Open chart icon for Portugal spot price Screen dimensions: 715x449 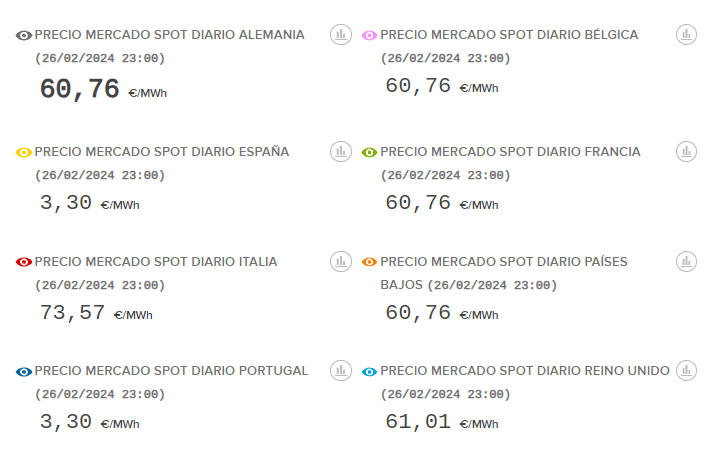click(x=341, y=371)
